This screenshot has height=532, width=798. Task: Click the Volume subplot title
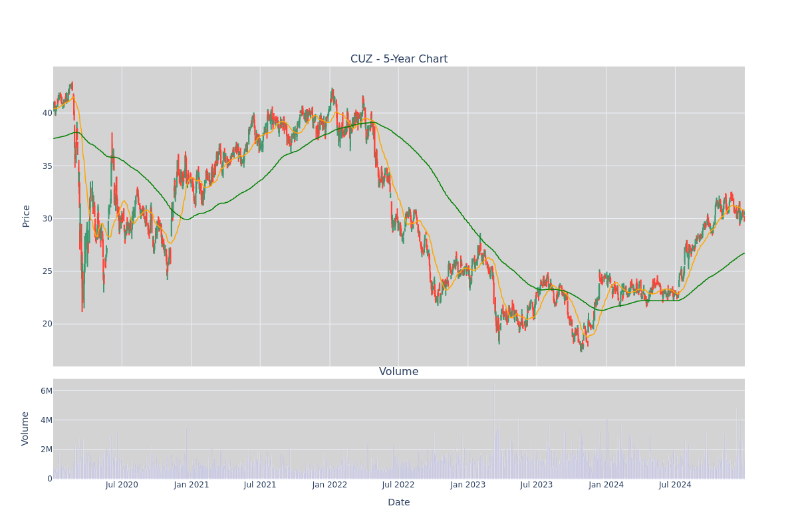coord(399,372)
